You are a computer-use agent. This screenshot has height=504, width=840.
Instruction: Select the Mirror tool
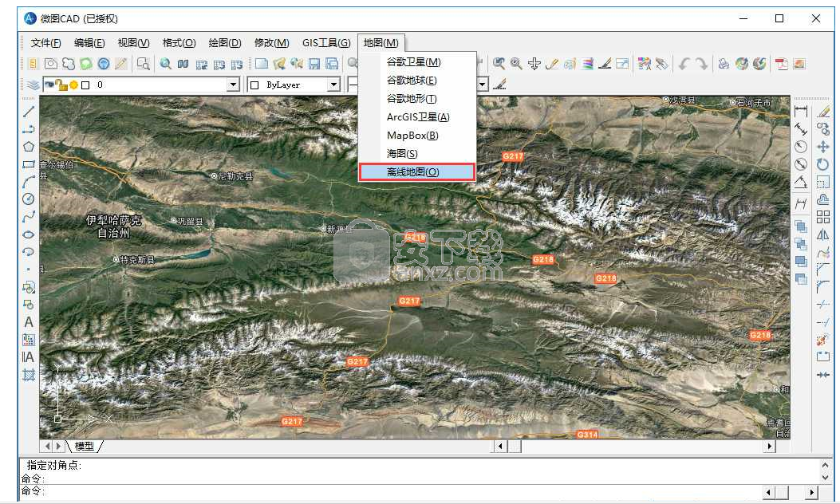pos(823,234)
